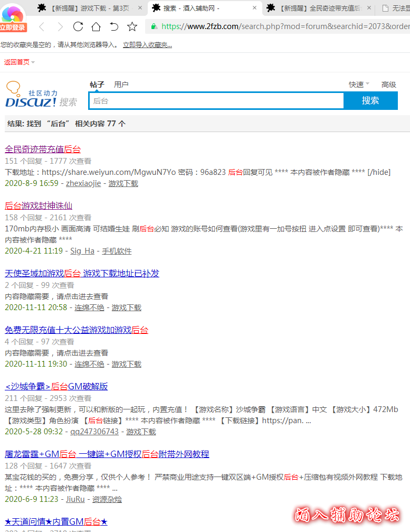Close the 搜索 - 酒入辅助网 tab
The height and width of the screenshot is (532, 410).
(x=254, y=8)
